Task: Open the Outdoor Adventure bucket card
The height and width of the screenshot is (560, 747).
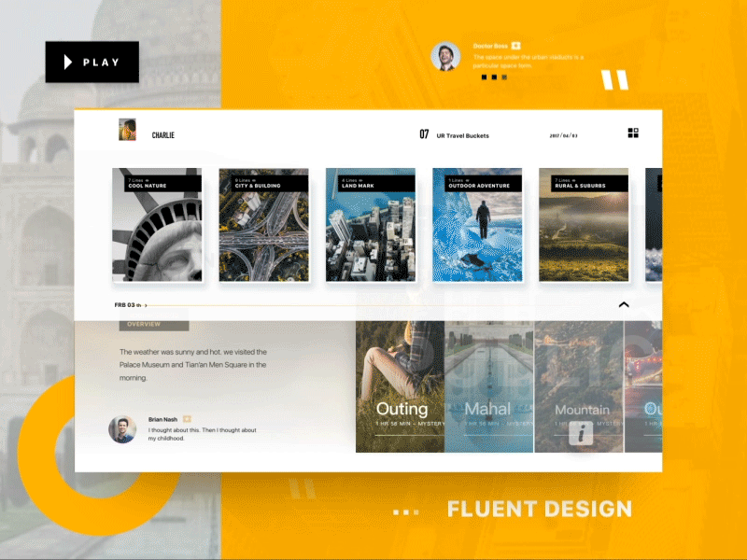Action: (x=477, y=225)
